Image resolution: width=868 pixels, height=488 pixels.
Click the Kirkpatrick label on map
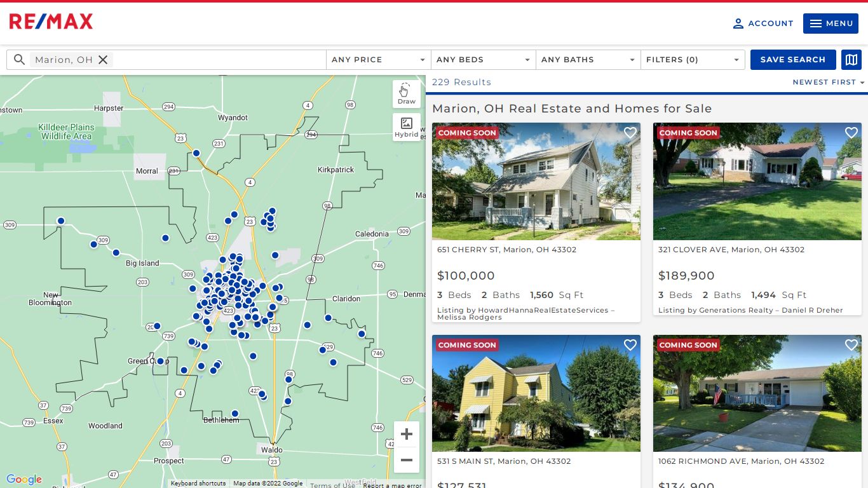pos(336,170)
